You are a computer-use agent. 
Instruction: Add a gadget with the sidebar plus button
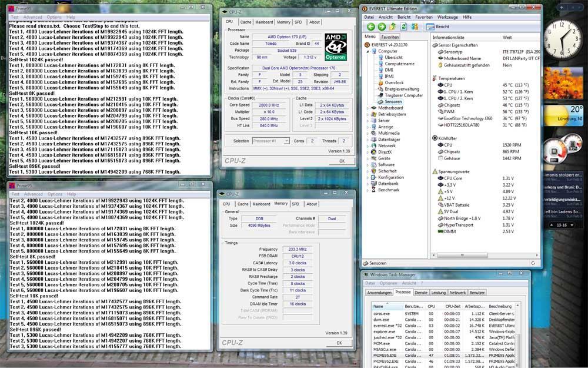562,8
